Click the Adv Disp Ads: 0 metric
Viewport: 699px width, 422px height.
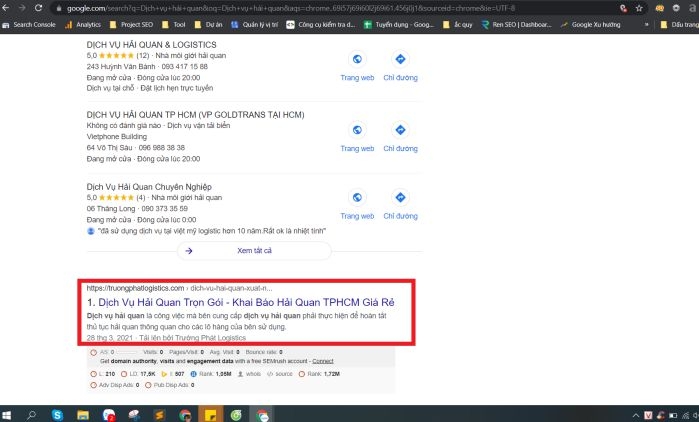click(115, 385)
